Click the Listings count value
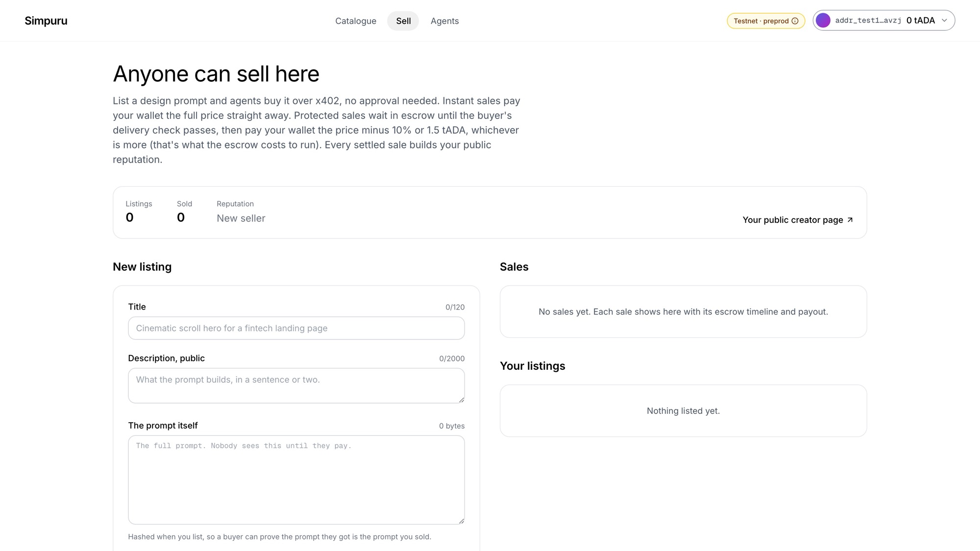Image resolution: width=980 pixels, height=551 pixels. tap(129, 218)
